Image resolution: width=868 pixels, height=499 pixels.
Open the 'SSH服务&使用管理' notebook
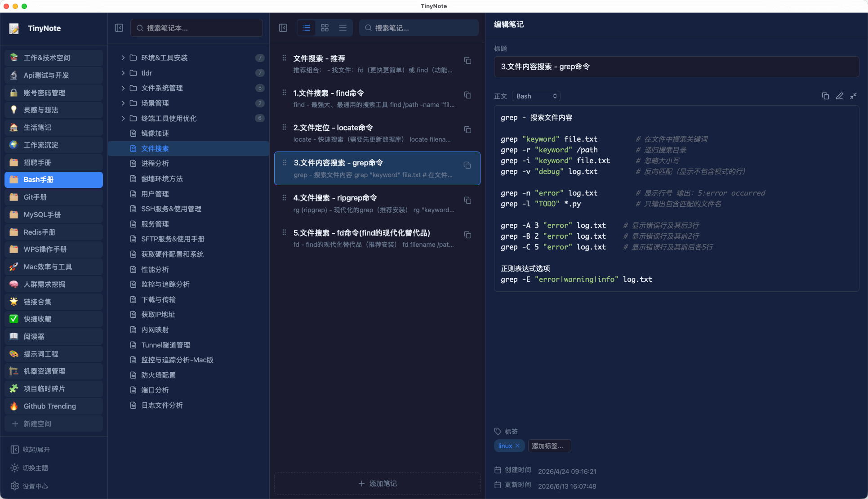188,209
